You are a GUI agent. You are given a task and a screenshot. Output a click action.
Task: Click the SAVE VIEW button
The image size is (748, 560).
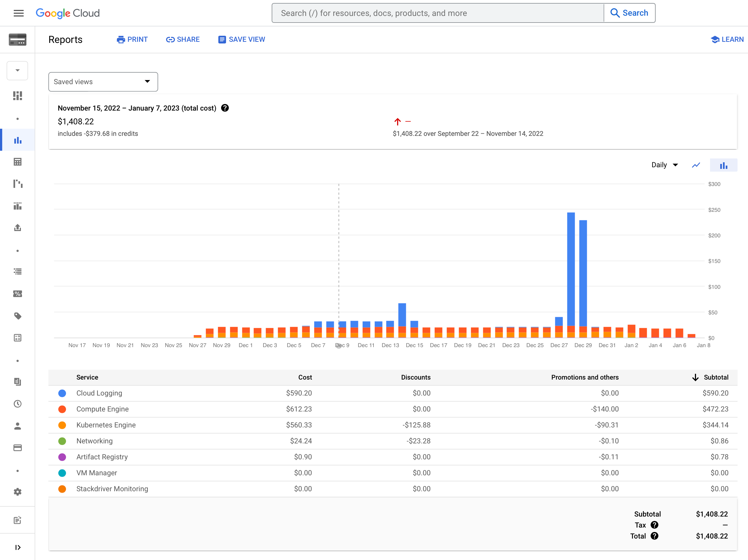[x=241, y=40]
